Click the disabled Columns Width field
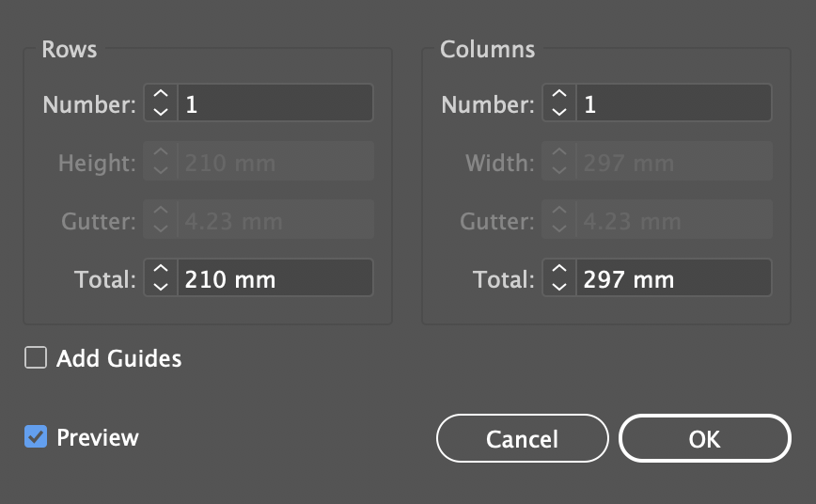 [673, 162]
